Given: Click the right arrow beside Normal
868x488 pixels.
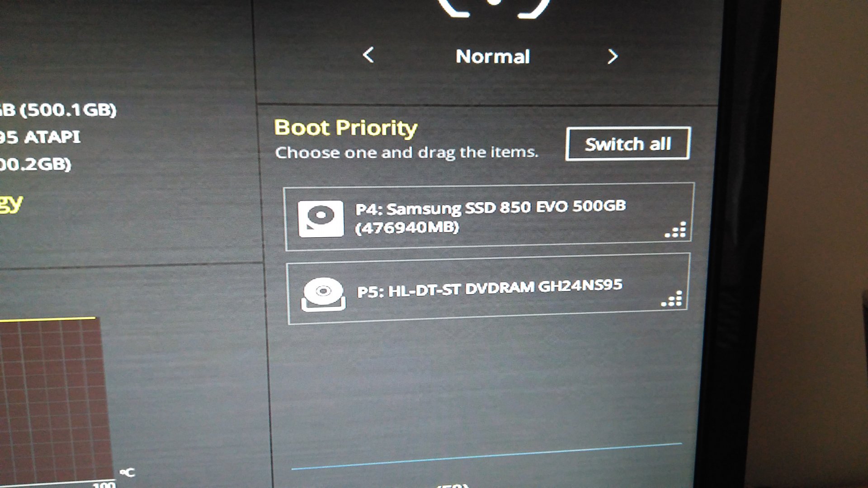Looking at the screenshot, I should point(613,56).
